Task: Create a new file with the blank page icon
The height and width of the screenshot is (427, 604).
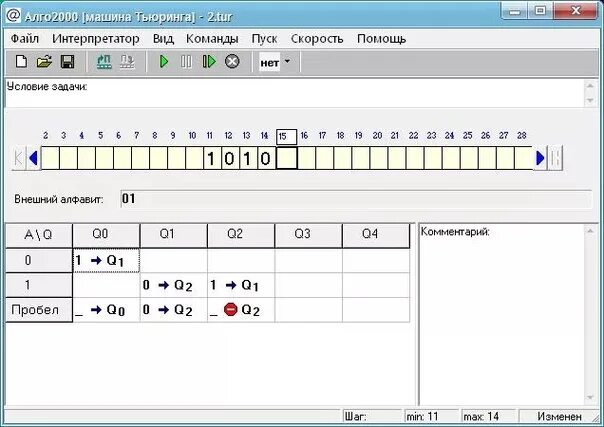Action: 21,62
